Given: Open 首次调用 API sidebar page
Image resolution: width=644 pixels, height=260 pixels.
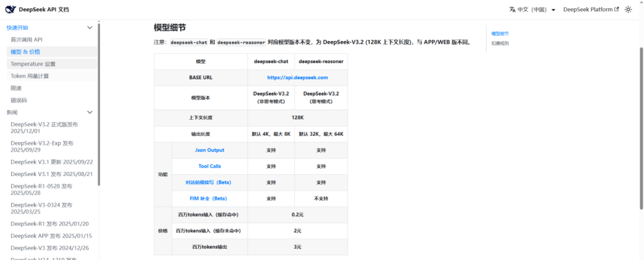Looking at the screenshot, I should [x=27, y=40].
